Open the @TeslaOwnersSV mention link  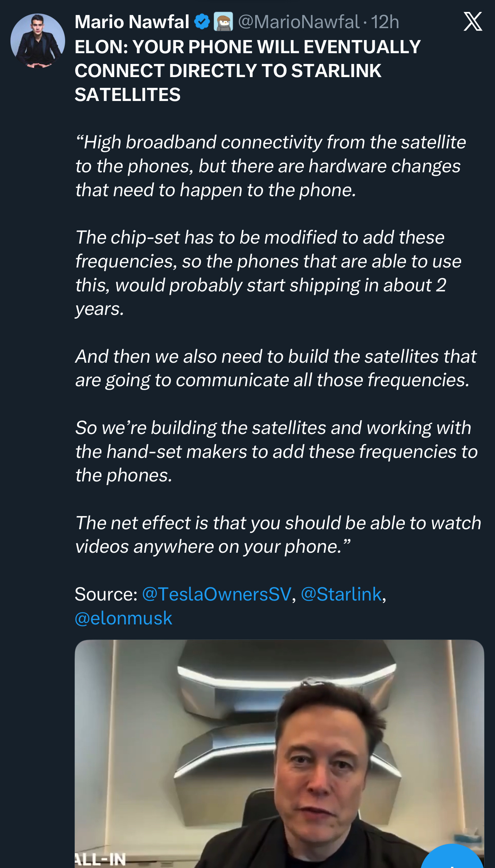pos(217,594)
